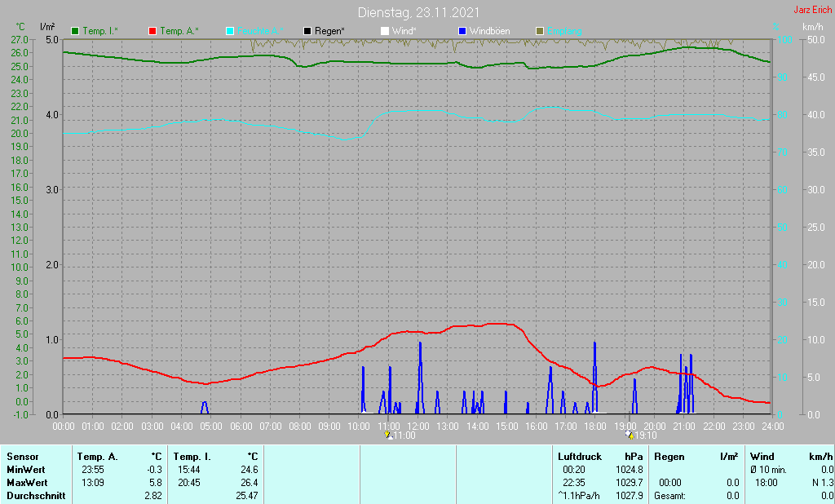Click the sunset marker icon at 19:10
This screenshot has width=835, height=504.
[630, 435]
